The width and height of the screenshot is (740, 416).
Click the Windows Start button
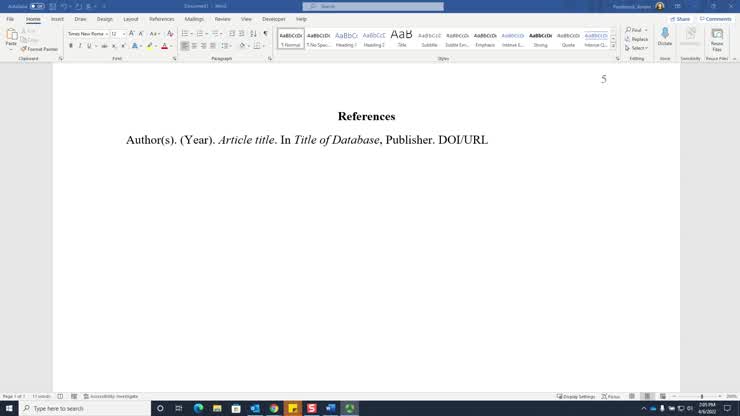coord(9,408)
